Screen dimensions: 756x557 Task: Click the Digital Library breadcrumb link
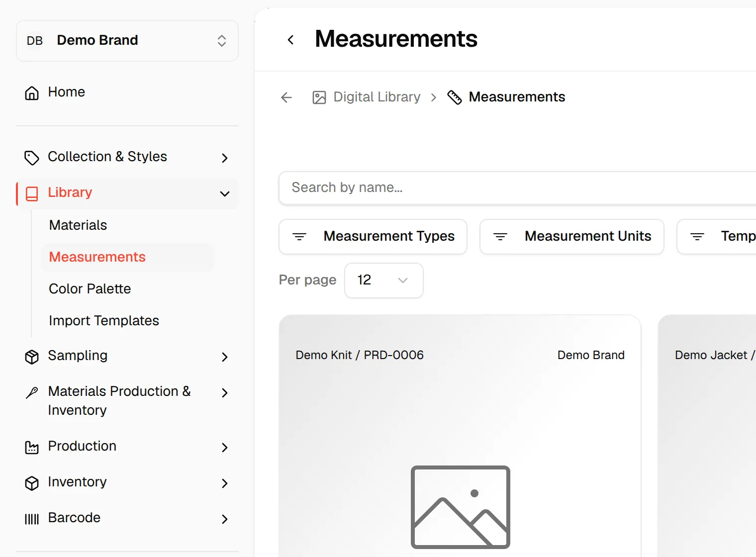coord(377,97)
